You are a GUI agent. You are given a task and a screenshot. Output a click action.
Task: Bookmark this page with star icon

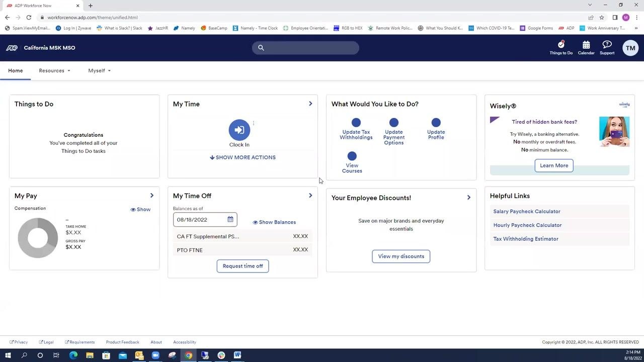click(x=602, y=18)
